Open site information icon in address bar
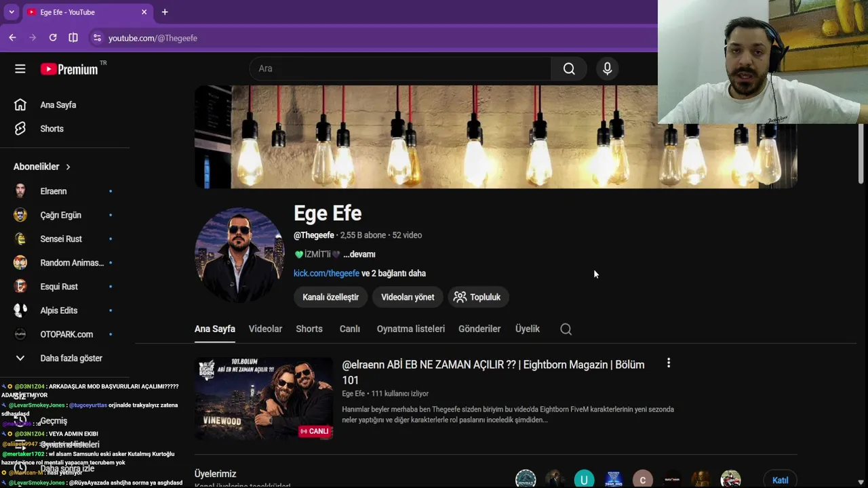The image size is (868, 488). click(98, 38)
